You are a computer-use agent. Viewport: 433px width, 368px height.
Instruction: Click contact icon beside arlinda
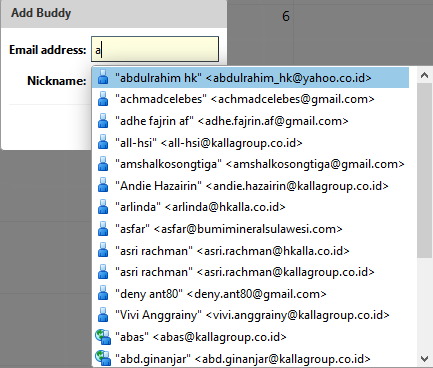pos(103,207)
